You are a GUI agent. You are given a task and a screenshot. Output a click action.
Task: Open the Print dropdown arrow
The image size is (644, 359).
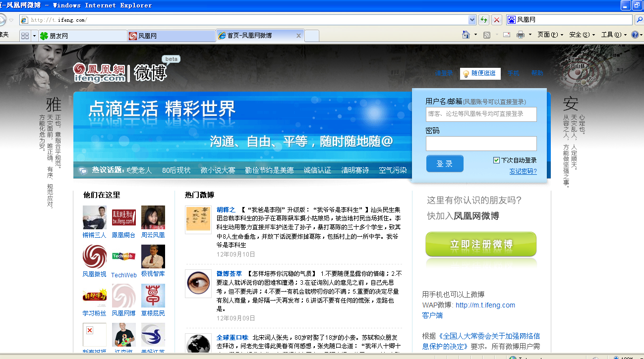pyautogui.click(x=530, y=35)
